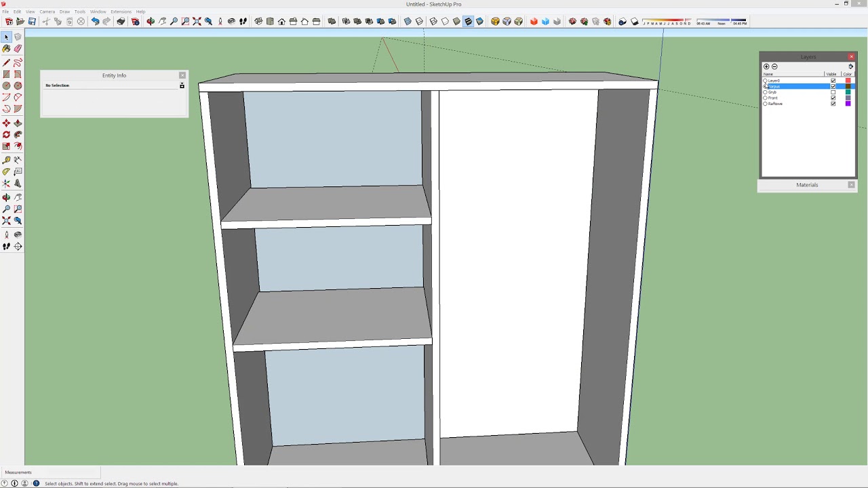The height and width of the screenshot is (488, 868).
Task: Click the Undo arrow in top toolbar
Action: (x=95, y=22)
